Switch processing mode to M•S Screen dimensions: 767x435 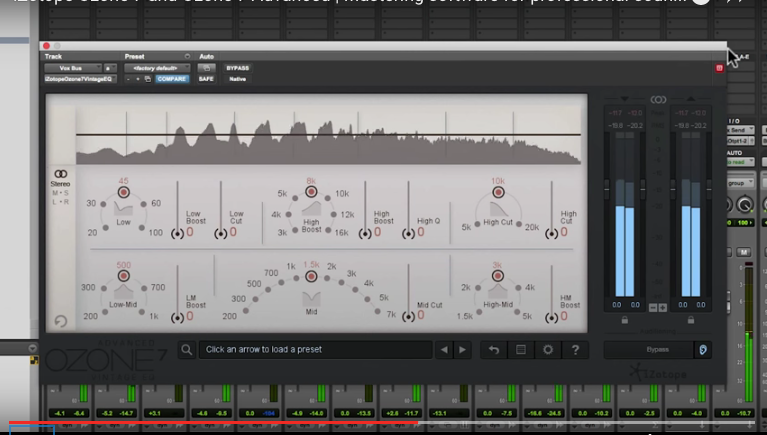[61, 193]
